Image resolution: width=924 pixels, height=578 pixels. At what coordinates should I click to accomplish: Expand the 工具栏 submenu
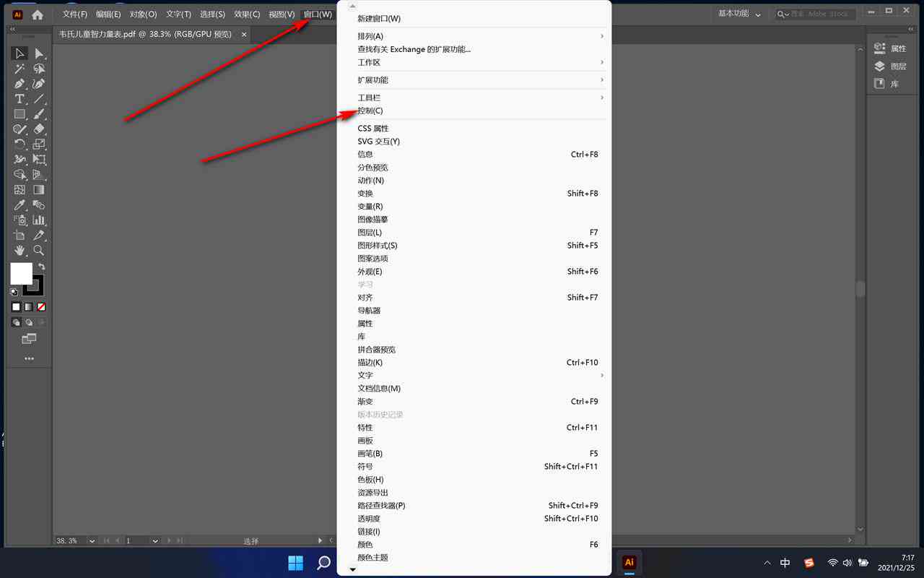[x=474, y=98]
